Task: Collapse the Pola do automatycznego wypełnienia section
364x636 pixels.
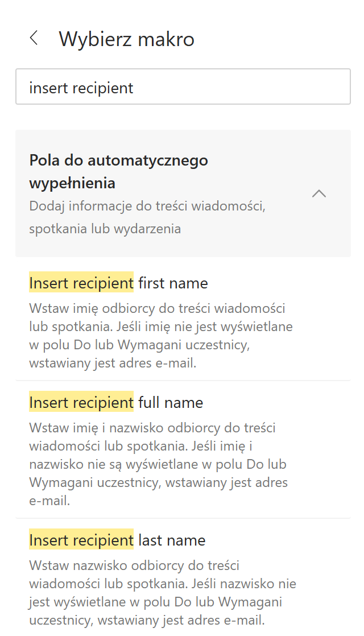Action: (x=319, y=193)
